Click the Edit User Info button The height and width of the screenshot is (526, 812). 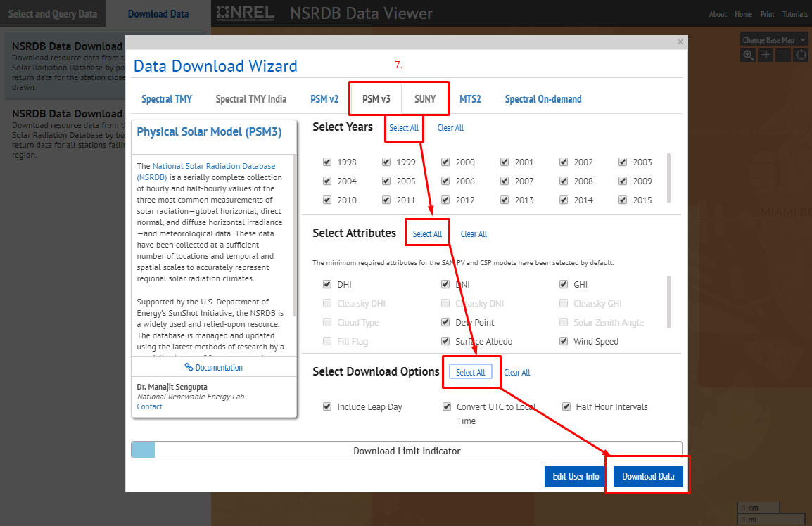576,476
